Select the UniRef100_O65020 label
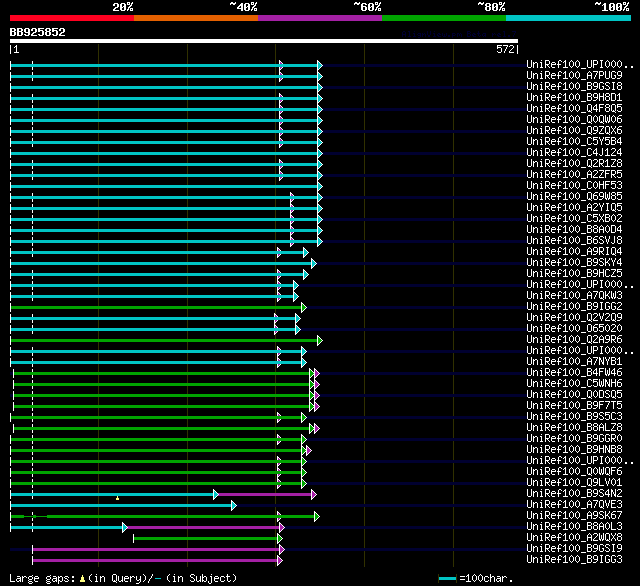This screenshot has height=586, width=640. click(x=574, y=329)
